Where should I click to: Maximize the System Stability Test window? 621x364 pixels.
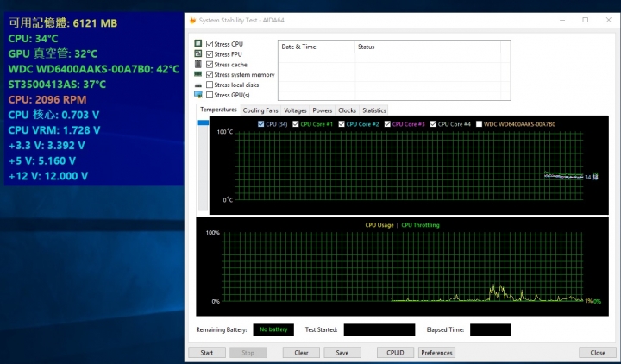[x=585, y=20]
